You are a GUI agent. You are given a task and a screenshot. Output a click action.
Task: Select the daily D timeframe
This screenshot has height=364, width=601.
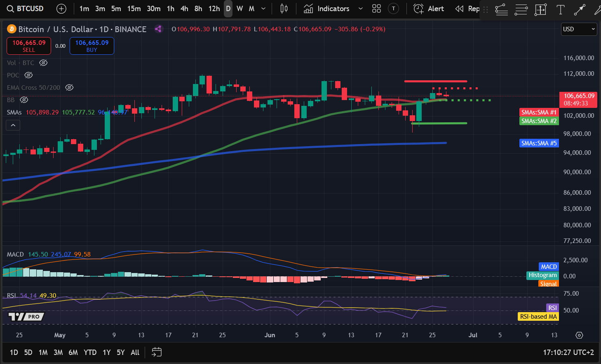pyautogui.click(x=228, y=9)
